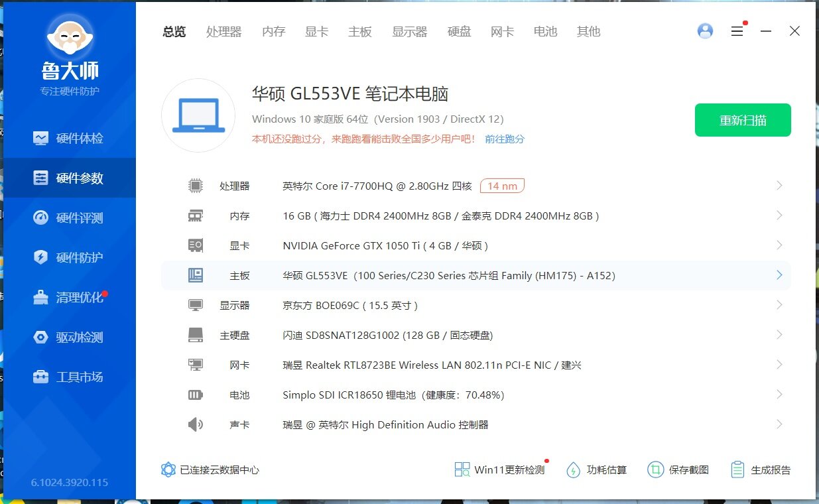Switch to the 主板 tab
This screenshot has width=819, height=504.
tap(360, 31)
